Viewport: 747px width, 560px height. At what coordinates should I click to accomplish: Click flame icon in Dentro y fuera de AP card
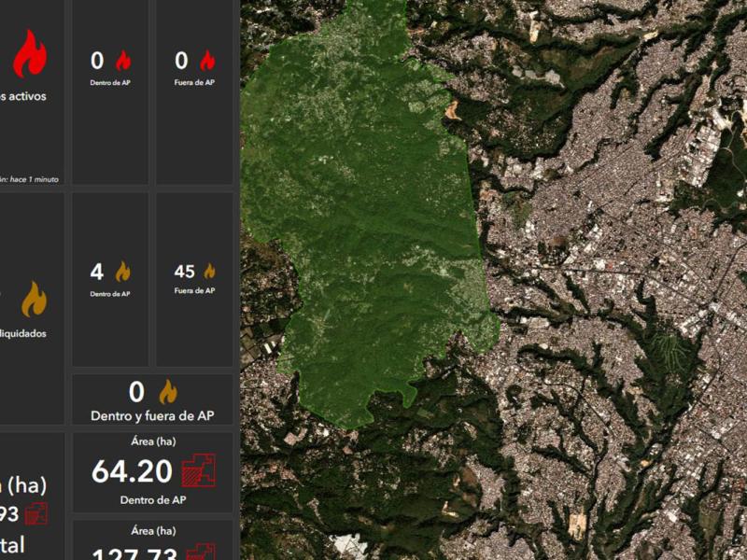(x=168, y=392)
